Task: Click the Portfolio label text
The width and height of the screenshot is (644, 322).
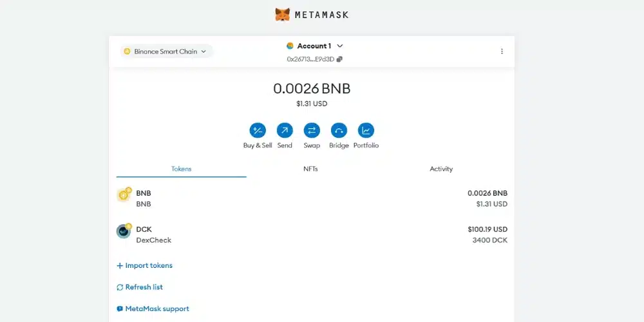Action: (366, 146)
